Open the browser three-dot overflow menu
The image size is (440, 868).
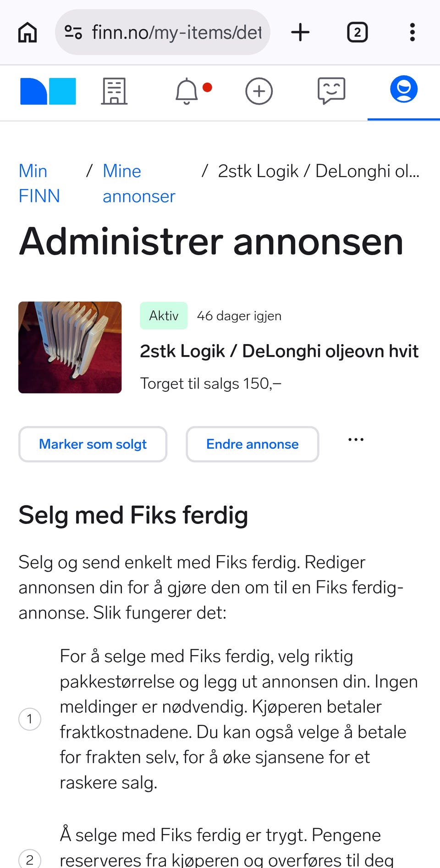412,33
